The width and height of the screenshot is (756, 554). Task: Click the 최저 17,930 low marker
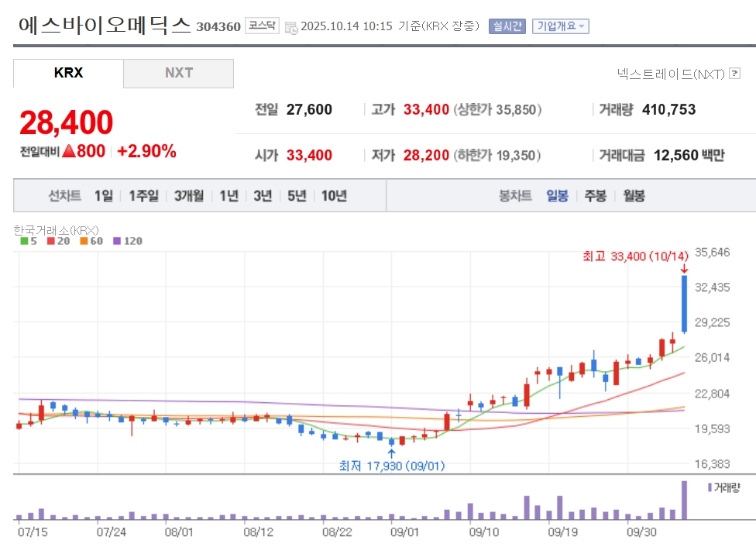pos(391,466)
